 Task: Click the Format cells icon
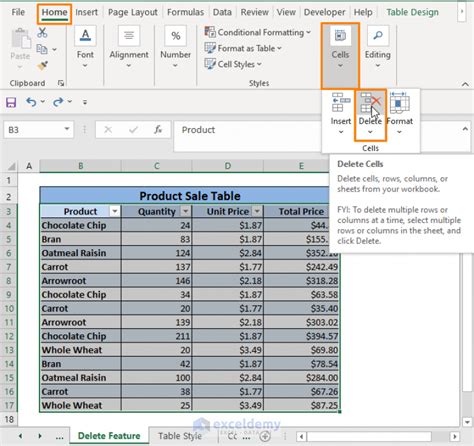(x=399, y=103)
